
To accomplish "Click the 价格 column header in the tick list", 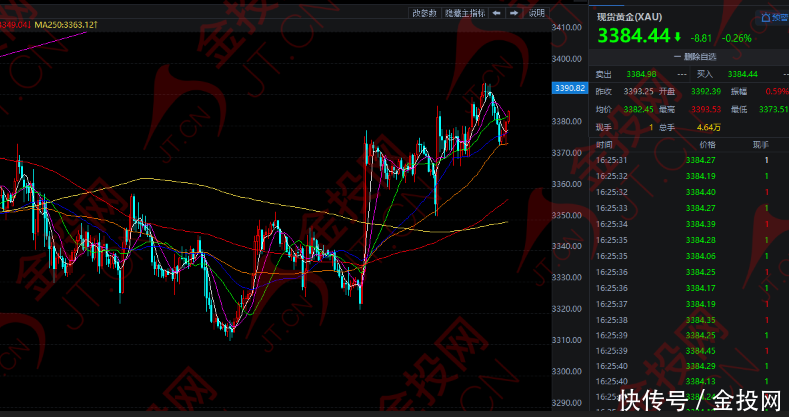I will (x=708, y=145).
